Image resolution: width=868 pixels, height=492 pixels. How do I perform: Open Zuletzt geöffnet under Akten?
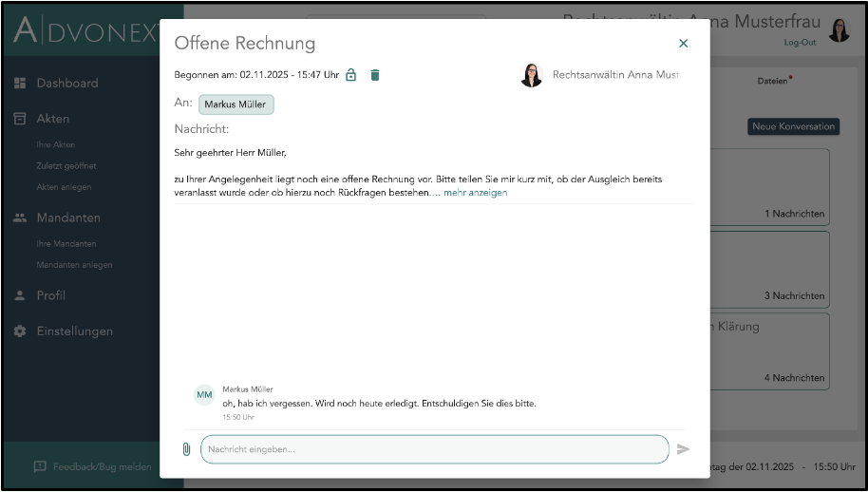coord(66,166)
